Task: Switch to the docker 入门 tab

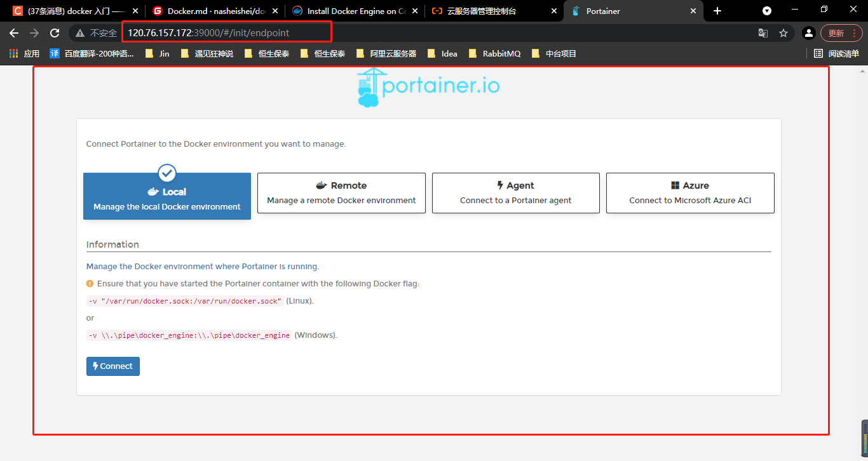Action: pos(74,11)
